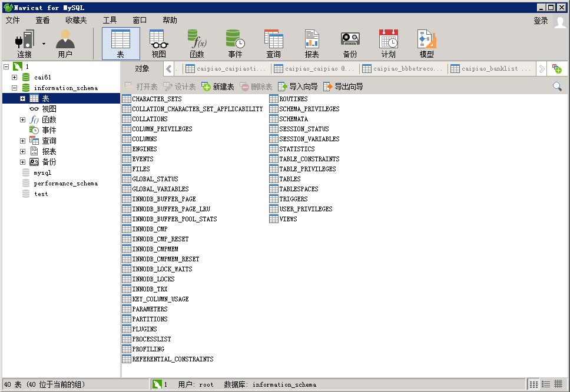Switch to list view mode in status bar
The width and height of the screenshot is (570, 392).
533,384
